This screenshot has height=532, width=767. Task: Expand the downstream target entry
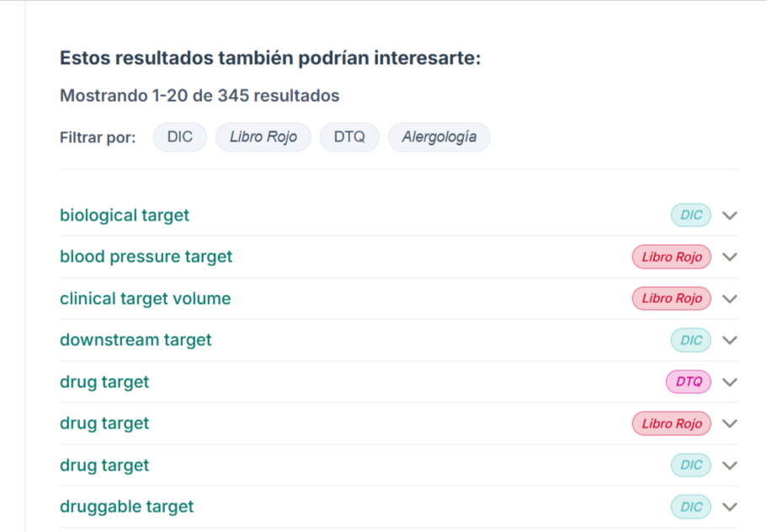tap(730, 340)
